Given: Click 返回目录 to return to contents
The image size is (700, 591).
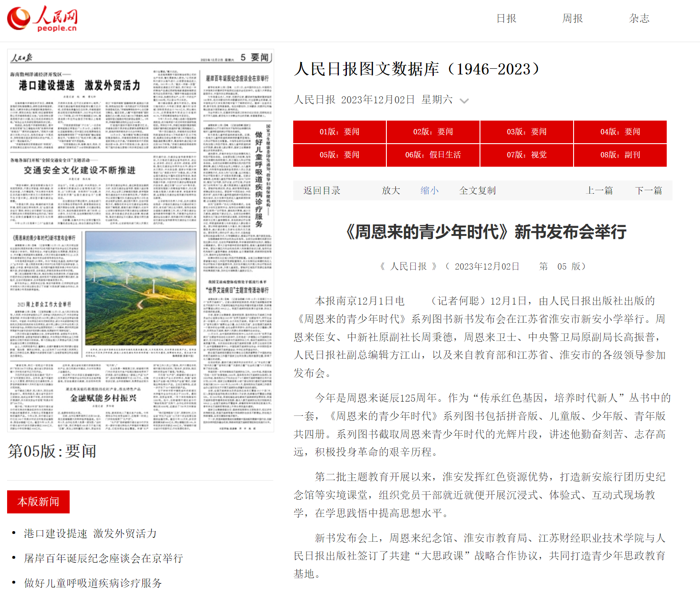Looking at the screenshot, I should 322,191.
